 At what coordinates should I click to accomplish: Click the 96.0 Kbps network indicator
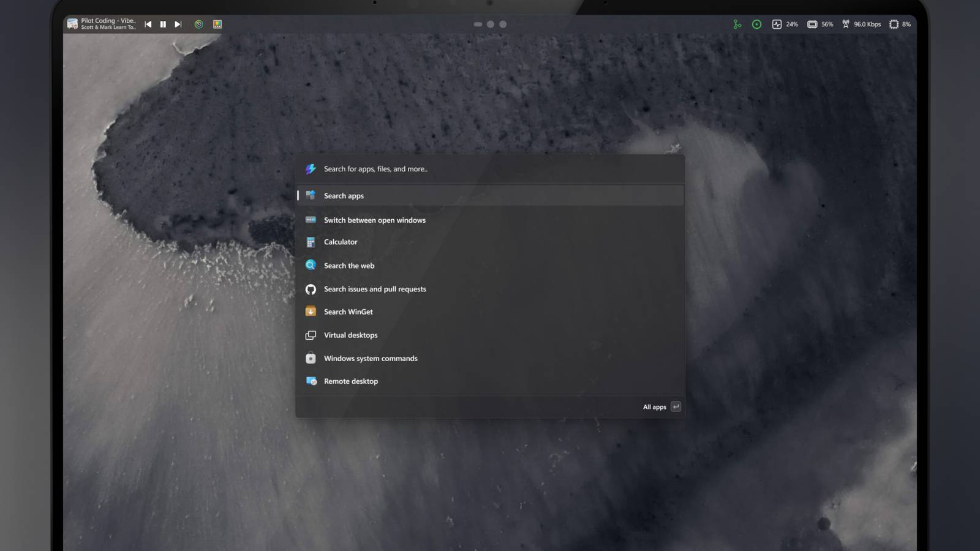pos(861,24)
